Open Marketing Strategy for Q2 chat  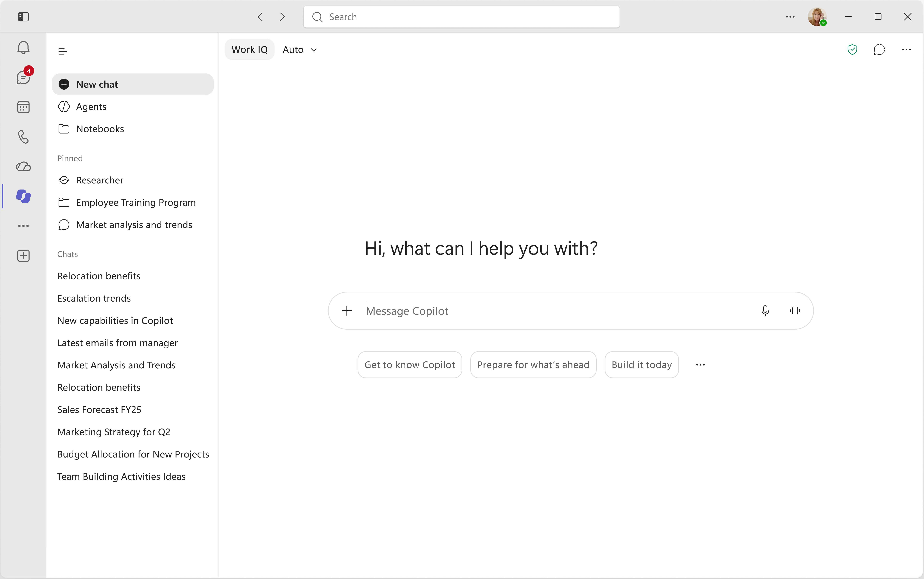132,432
